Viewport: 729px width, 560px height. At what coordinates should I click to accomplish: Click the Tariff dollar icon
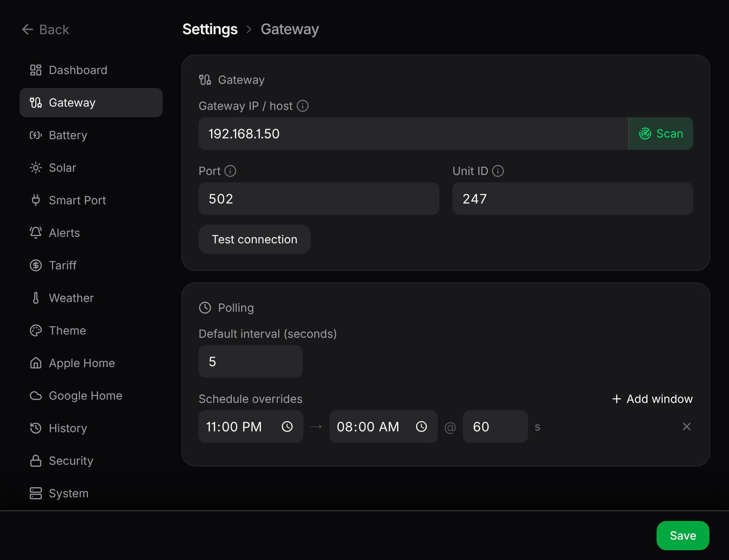click(x=36, y=265)
